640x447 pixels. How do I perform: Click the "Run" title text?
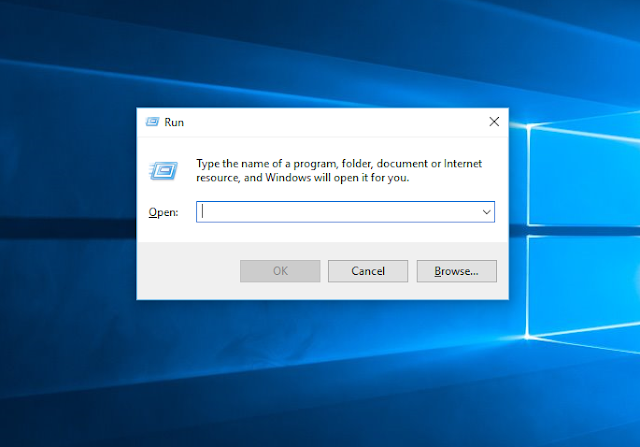pos(174,122)
